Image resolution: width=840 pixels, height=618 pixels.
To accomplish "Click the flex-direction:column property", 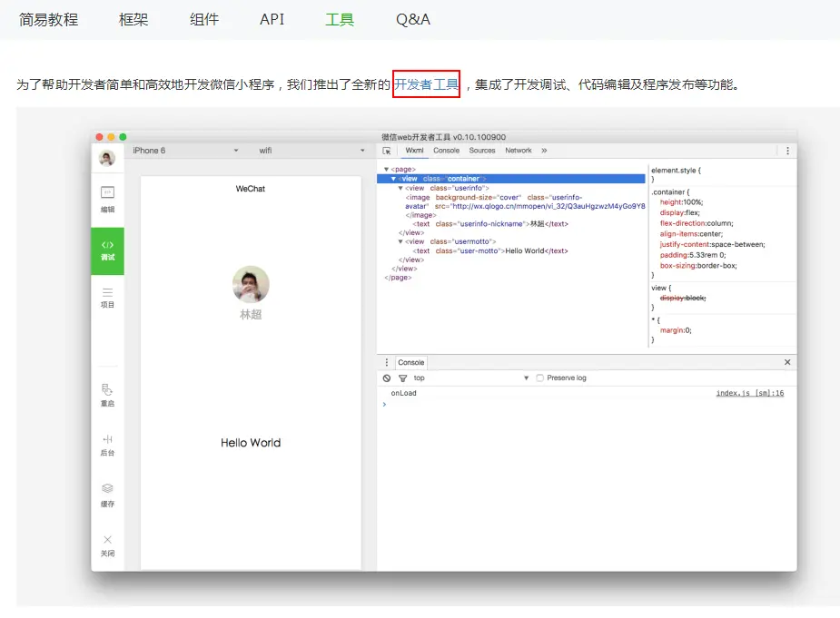I will 697,223.
